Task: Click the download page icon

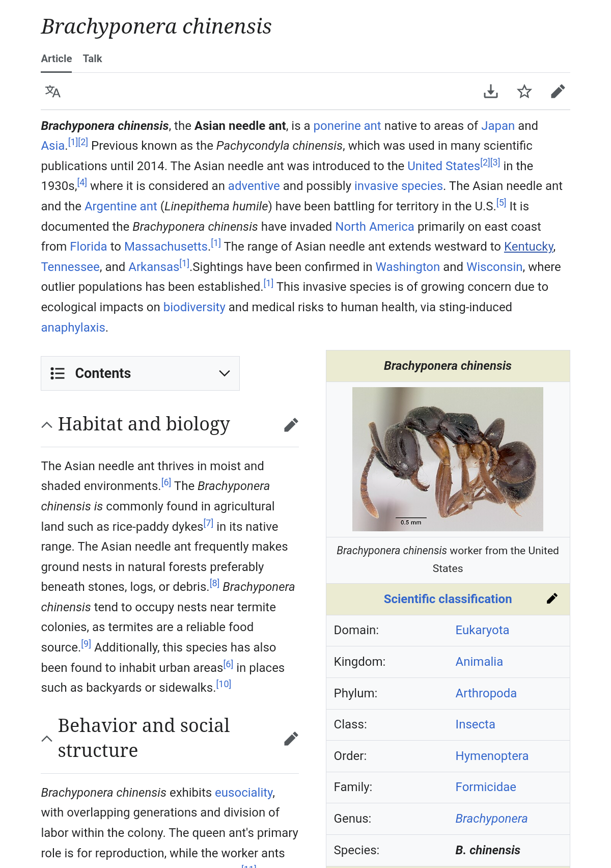Action: (x=491, y=92)
